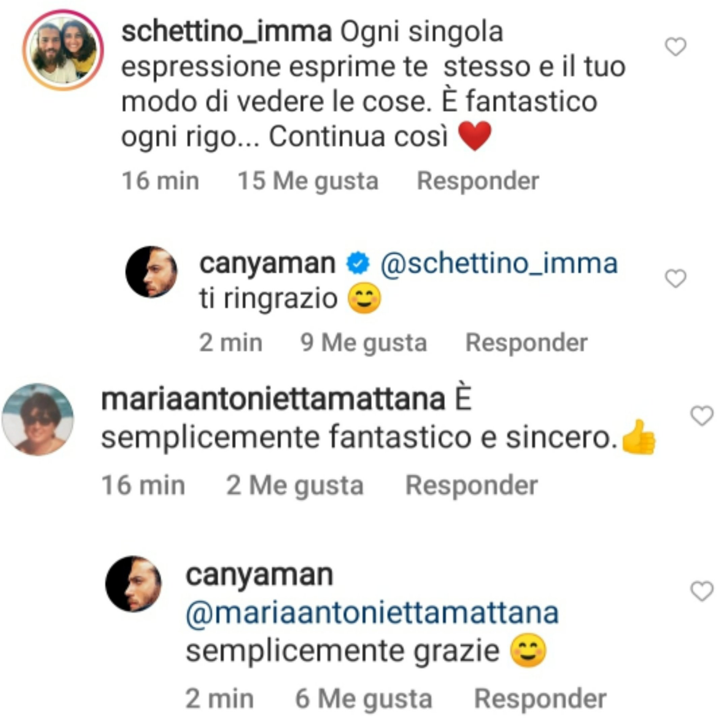The image size is (728, 728).
Task: Click Responder under 'ti ringrazio' reply
Action: pyautogui.click(x=526, y=343)
